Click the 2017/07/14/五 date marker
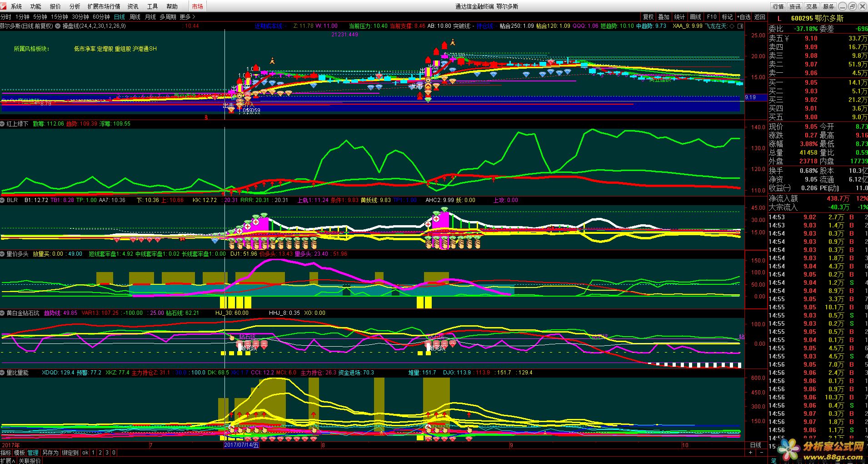Screen dimensions: 868x464 [x=241, y=445]
